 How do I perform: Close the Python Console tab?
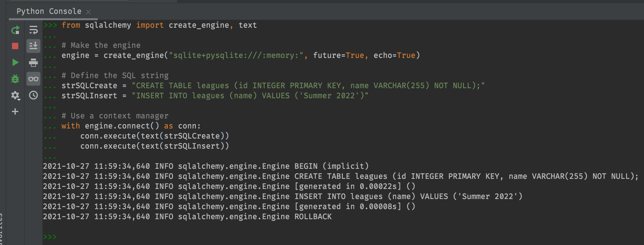[89, 12]
